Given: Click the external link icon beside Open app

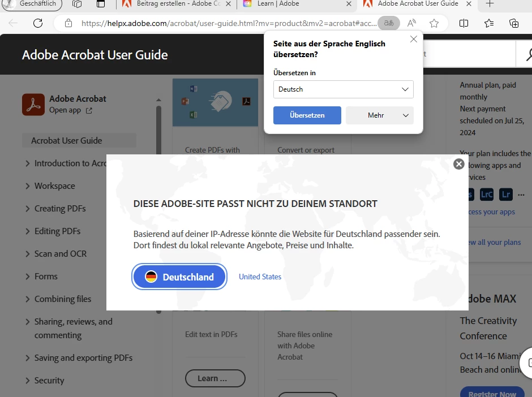Looking at the screenshot, I should coord(89,110).
